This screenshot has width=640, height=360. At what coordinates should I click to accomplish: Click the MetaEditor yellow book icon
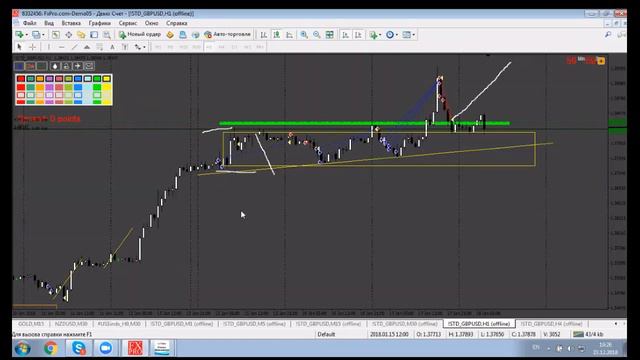pyautogui.click(x=170, y=35)
